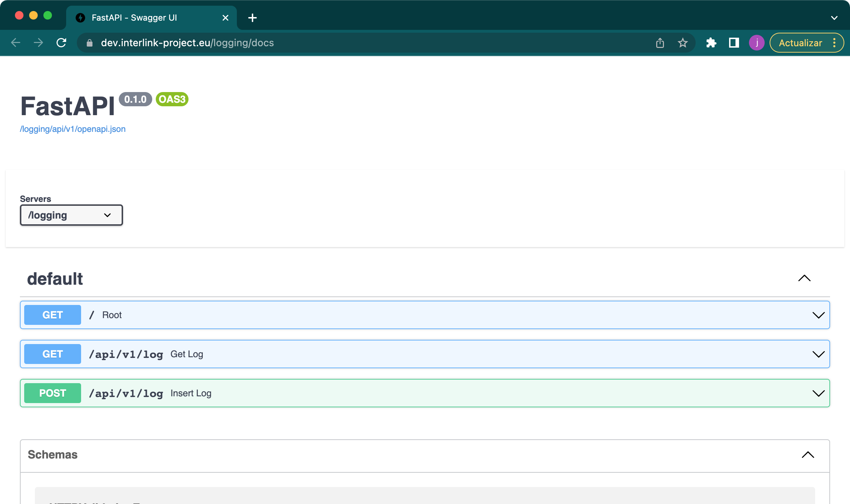Open a new tab with the plus icon
This screenshot has width=850, height=504.
coord(253,18)
